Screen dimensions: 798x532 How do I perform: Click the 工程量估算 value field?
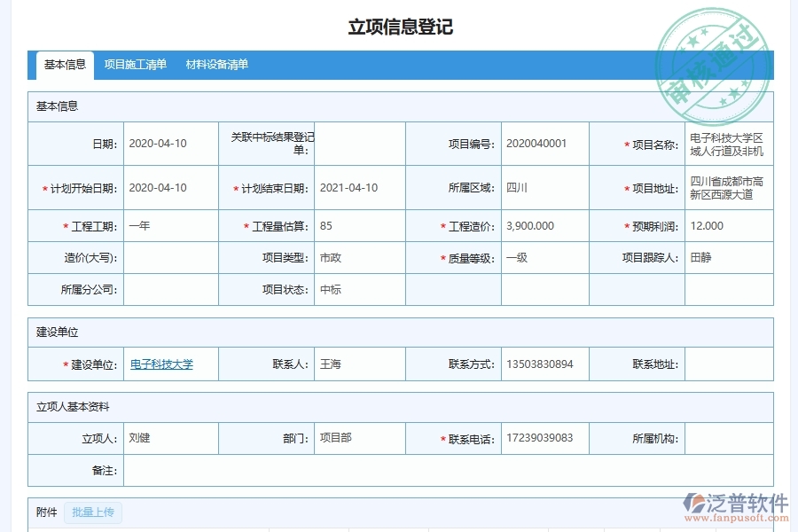[x=358, y=225]
